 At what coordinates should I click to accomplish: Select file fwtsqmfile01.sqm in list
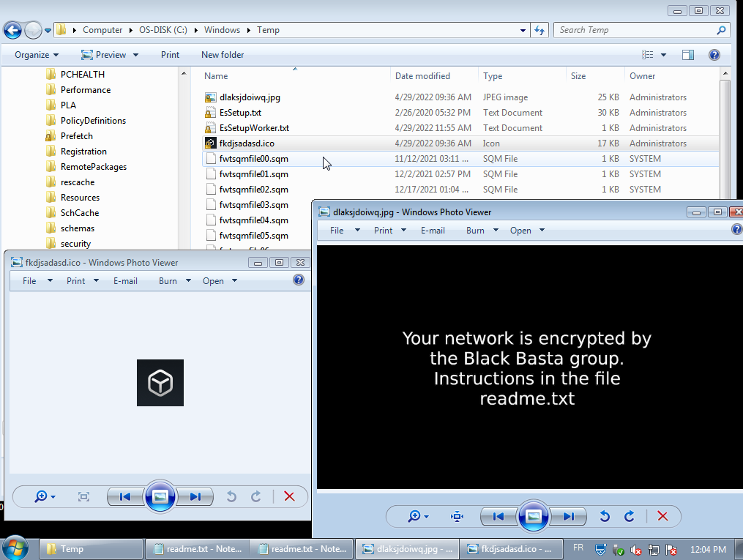point(253,174)
